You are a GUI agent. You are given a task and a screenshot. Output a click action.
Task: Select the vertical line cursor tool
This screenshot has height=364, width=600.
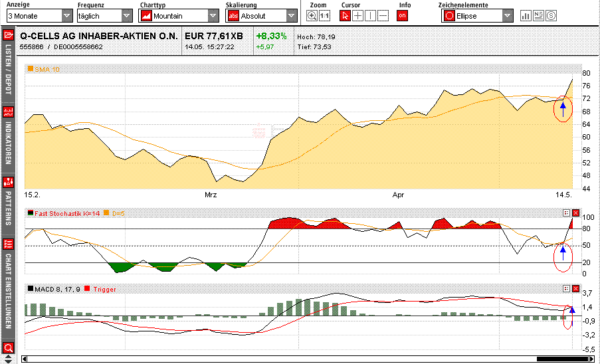tap(371, 16)
